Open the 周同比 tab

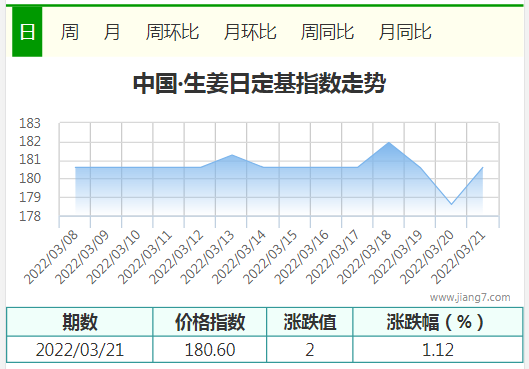327,32
